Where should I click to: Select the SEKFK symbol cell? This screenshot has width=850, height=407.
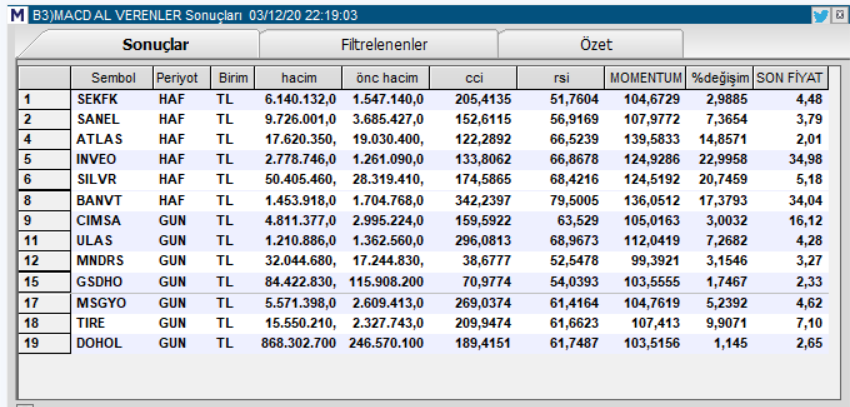[x=98, y=100]
